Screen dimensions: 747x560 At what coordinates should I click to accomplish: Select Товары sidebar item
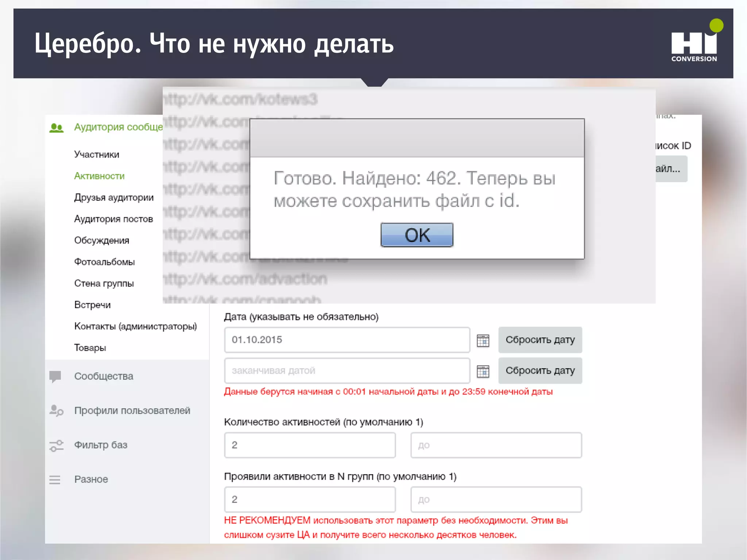pos(90,347)
